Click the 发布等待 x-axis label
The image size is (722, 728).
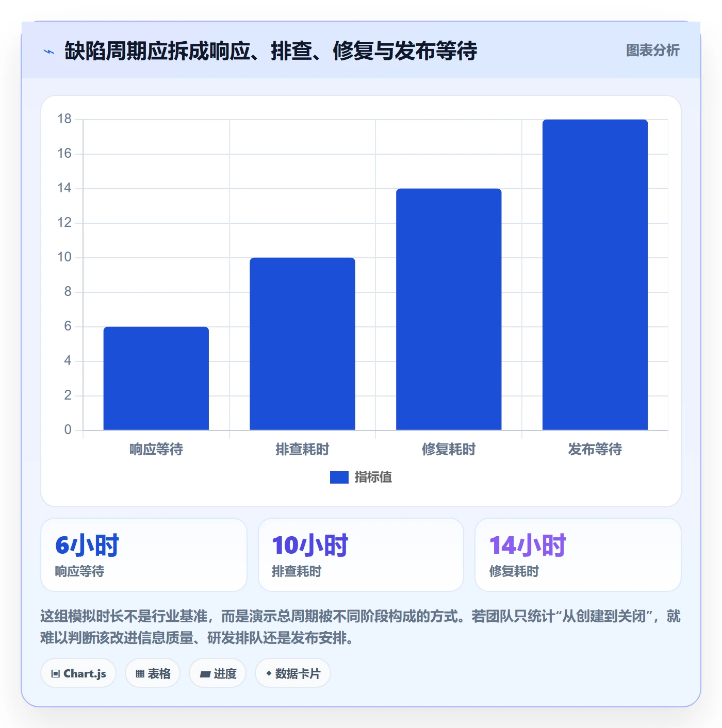point(595,450)
